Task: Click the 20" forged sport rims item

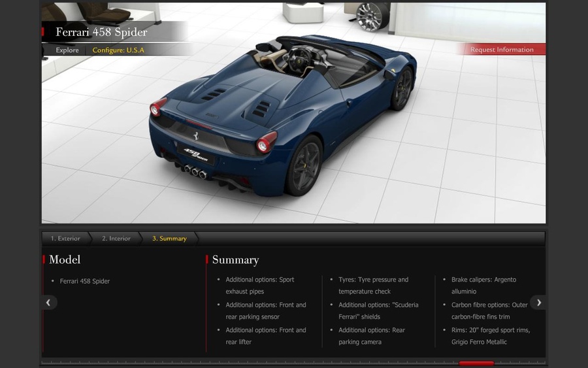Action: [x=490, y=336]
